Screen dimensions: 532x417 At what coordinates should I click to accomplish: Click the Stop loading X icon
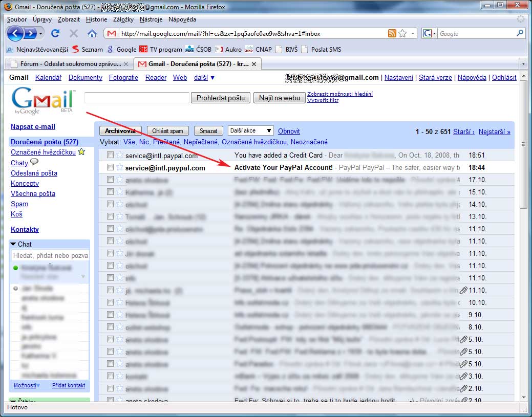pos(74,33)
